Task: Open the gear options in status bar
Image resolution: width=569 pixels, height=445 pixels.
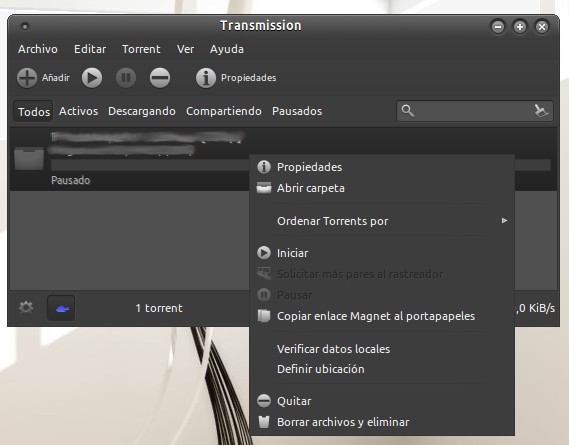Action: click(26, 307)
